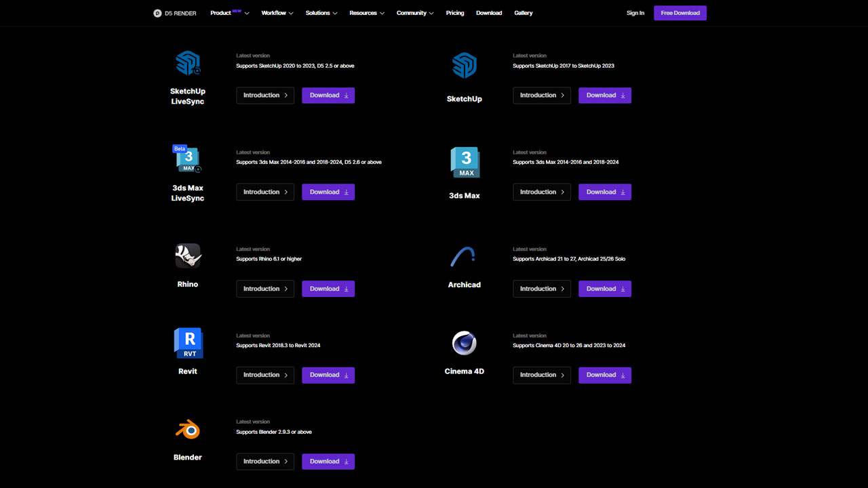This screenshot has width=868, height=488.
Task: Download the Revit plugin
Action: tap(328, 375)
